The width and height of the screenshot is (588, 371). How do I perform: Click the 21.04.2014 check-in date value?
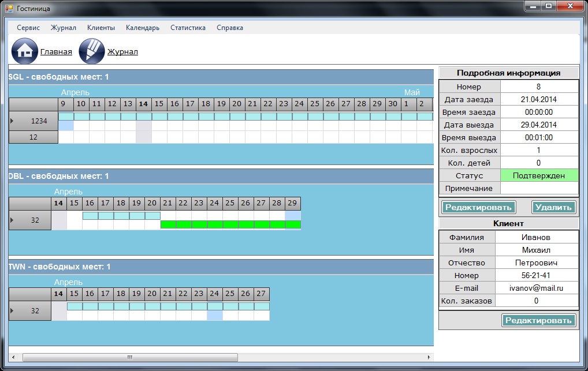pos(539,99)
